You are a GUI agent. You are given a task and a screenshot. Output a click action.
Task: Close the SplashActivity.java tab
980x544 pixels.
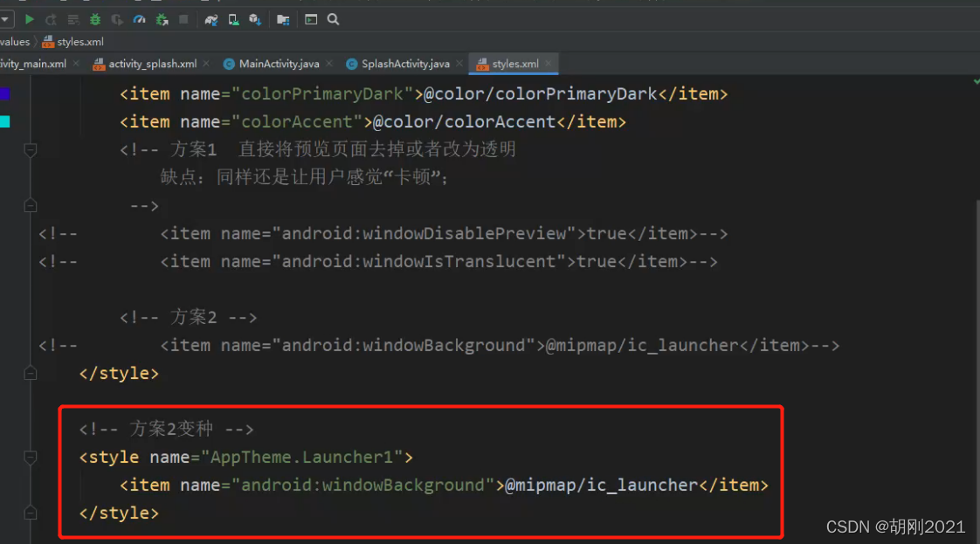459,63
